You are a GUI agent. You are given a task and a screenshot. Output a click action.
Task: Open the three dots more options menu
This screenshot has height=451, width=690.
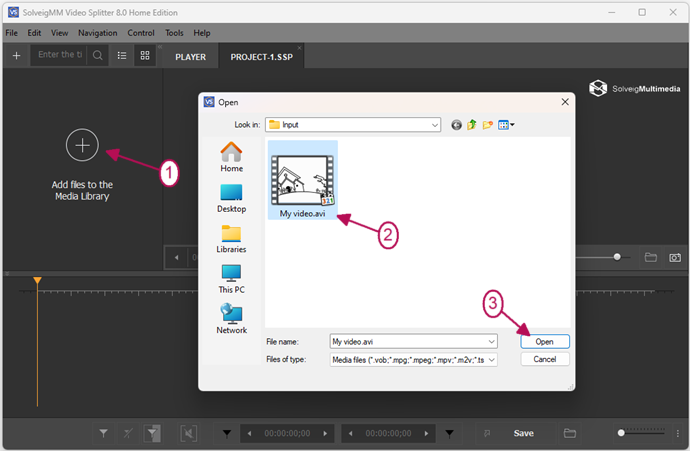click(x=678, y=433)
